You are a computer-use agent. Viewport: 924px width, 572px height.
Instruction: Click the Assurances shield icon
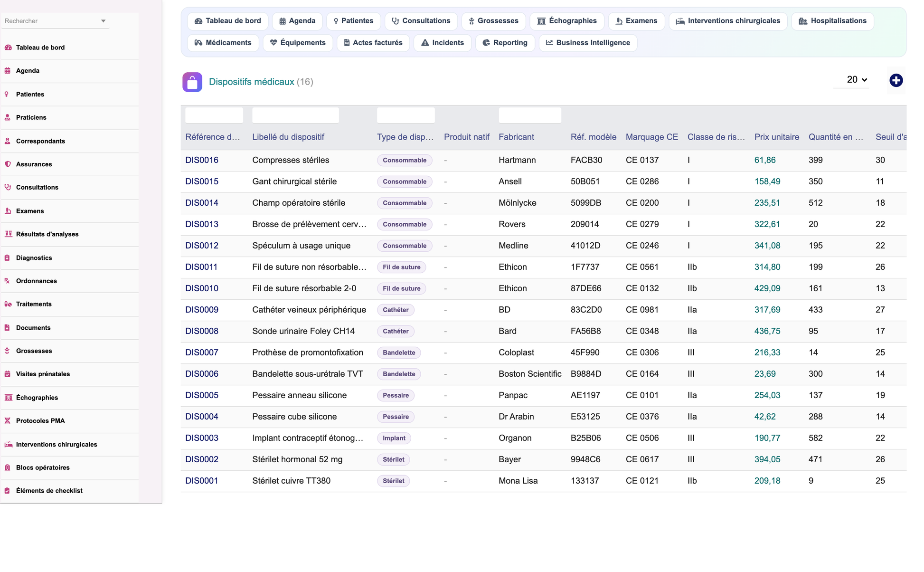point(8,164)
